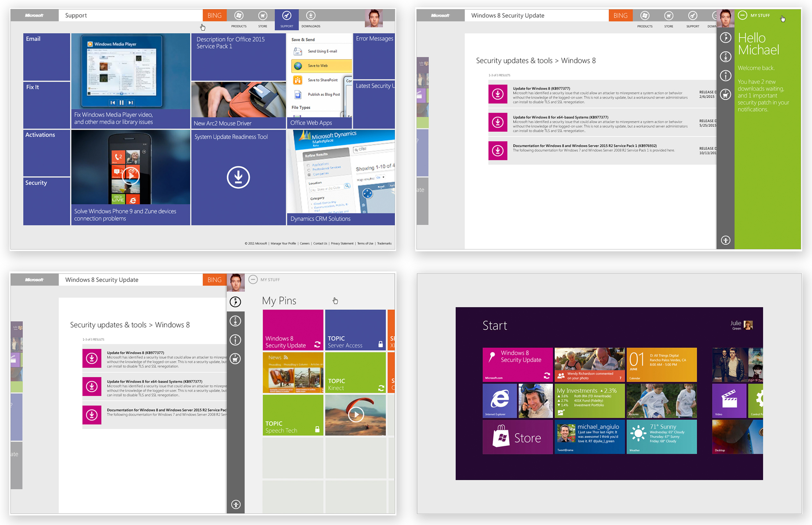The width and height of the screenshot is (812, 525).
Task: Click downloads icon with badge 2 beside green panel
Action: point(725,56)
